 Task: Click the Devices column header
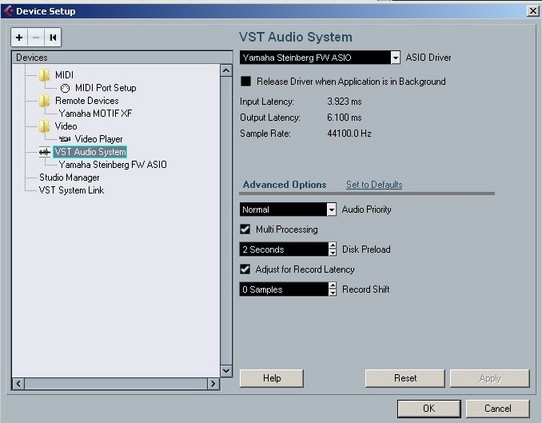tap(122, 57)
